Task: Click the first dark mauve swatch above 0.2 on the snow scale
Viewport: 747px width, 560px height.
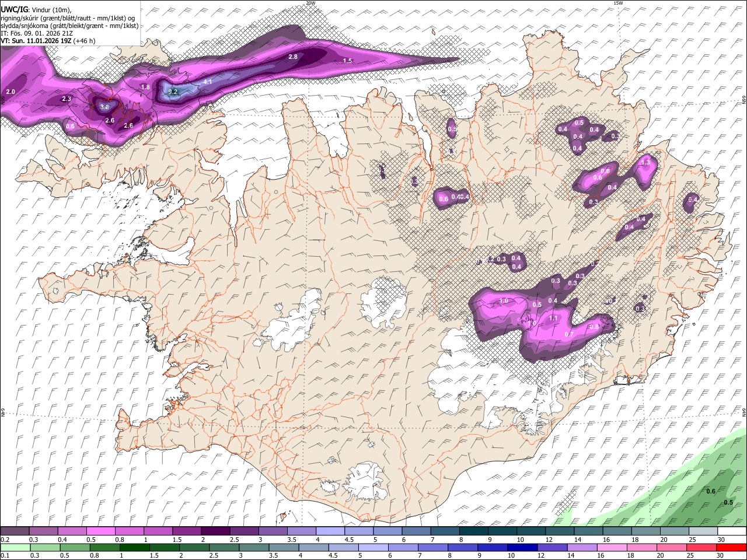Action: pyautogui.click(x=15, y=531)
